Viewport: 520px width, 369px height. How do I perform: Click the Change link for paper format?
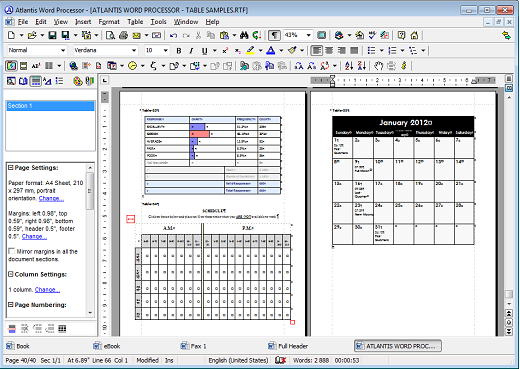pyautogui.click(x=51, y=198)
